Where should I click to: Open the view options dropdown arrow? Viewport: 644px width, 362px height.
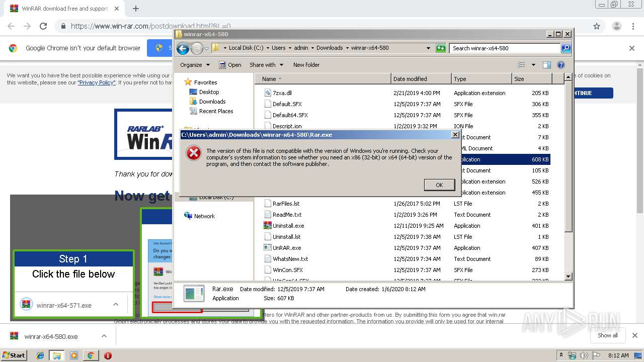533,65
